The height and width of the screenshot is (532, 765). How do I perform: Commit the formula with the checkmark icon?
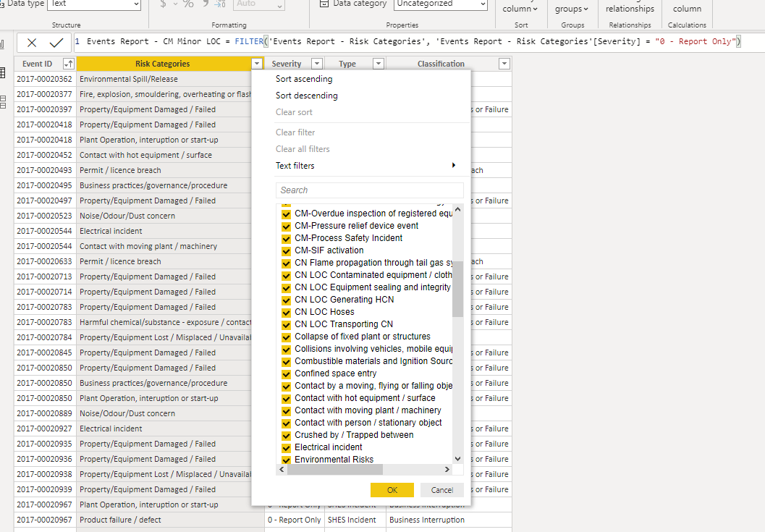coord(56,43)
